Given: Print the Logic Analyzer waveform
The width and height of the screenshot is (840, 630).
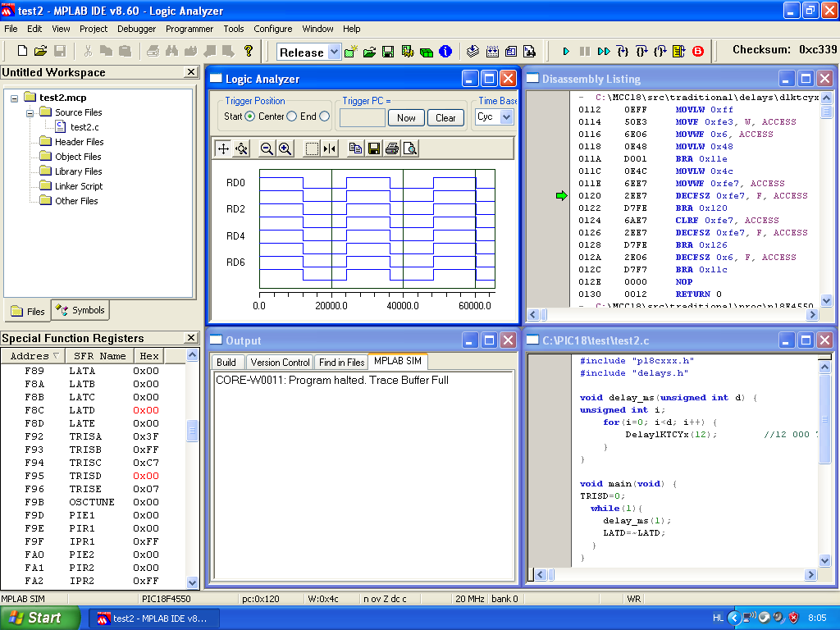Looking at the screenshot, I should (x=392, y=148).
